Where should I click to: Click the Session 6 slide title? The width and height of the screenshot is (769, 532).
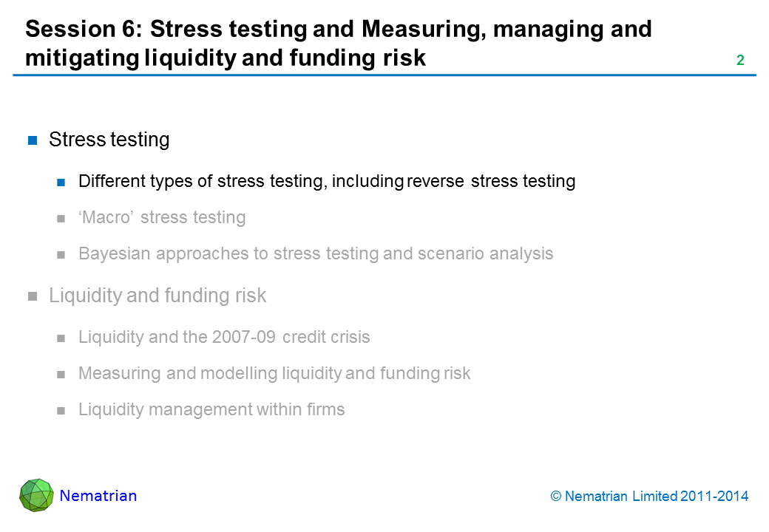(338, 44)
